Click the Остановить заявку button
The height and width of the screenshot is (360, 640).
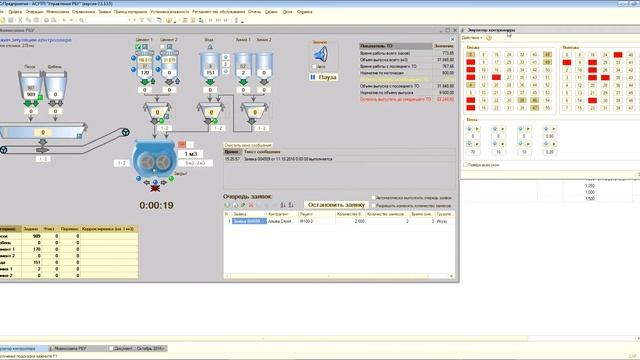[336, 205]
